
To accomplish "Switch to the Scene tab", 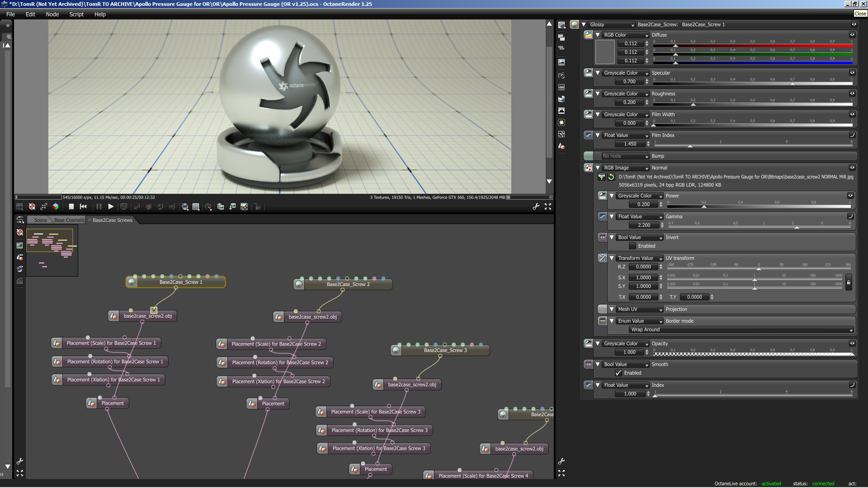I will 40,220.
